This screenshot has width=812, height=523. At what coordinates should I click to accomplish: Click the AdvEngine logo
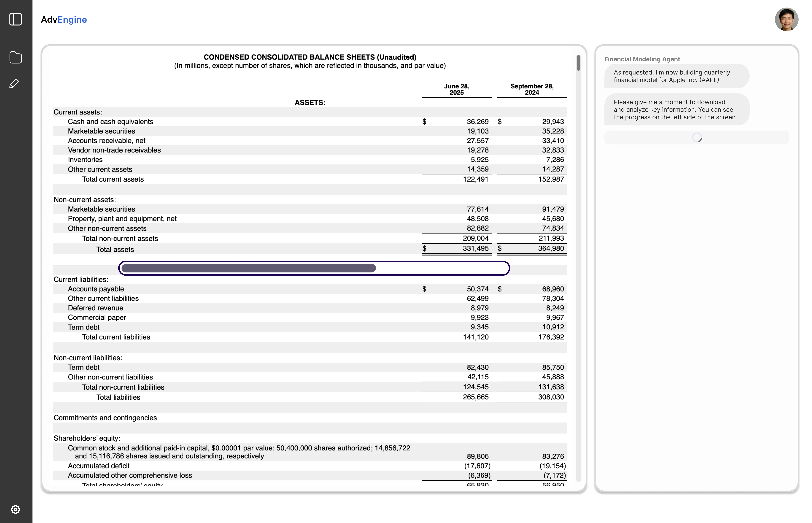point(64,20)
